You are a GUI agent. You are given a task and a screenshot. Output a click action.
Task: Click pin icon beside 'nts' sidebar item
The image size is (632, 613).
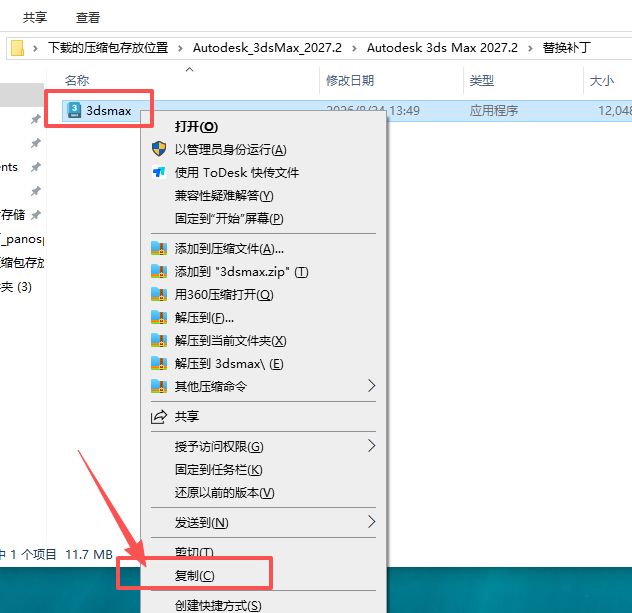pyautogui.click(x=36, y=167)
